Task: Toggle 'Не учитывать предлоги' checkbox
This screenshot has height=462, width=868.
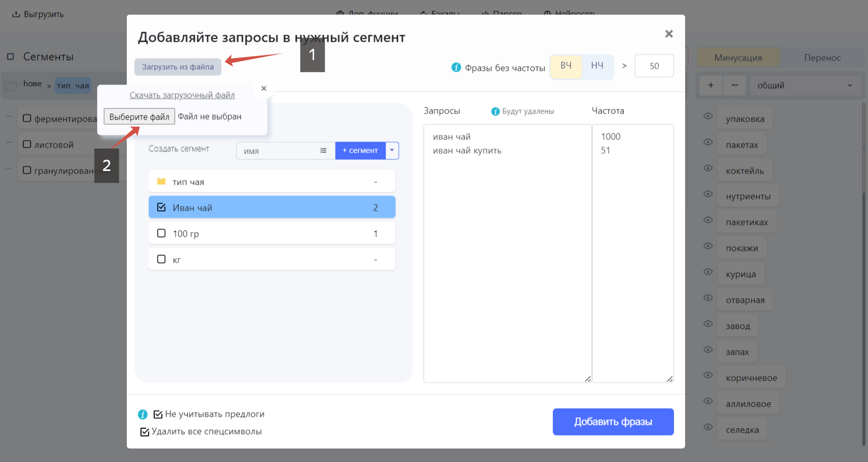Action: (158, 415)
